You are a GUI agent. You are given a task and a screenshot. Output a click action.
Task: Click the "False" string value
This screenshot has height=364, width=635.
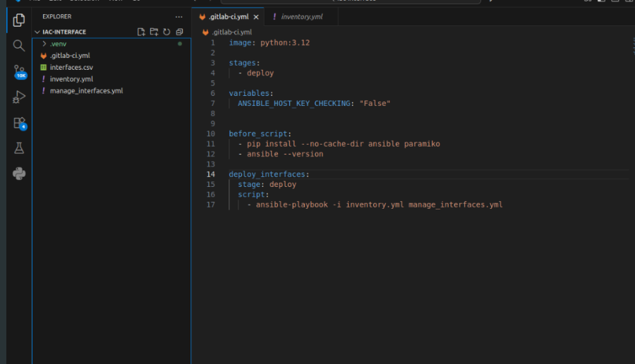coord(375,104)
